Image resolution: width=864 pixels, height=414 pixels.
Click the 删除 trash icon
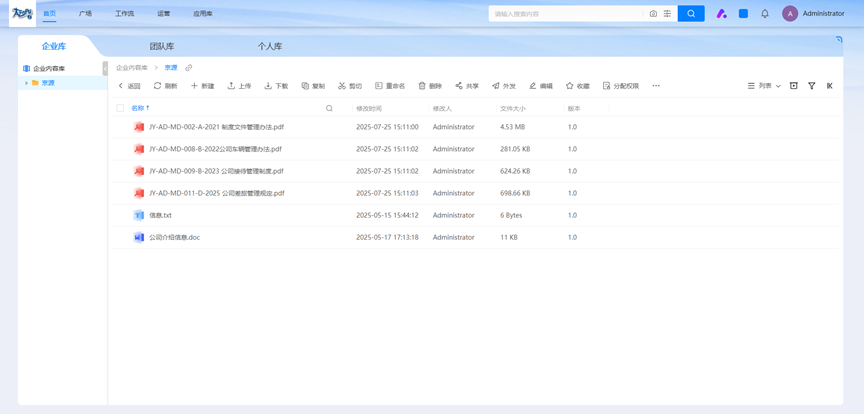point(422,86)
